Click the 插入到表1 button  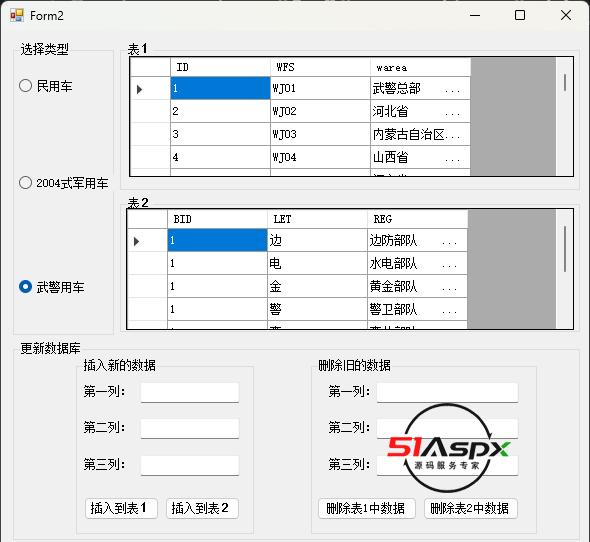click(x=121, y=509)
